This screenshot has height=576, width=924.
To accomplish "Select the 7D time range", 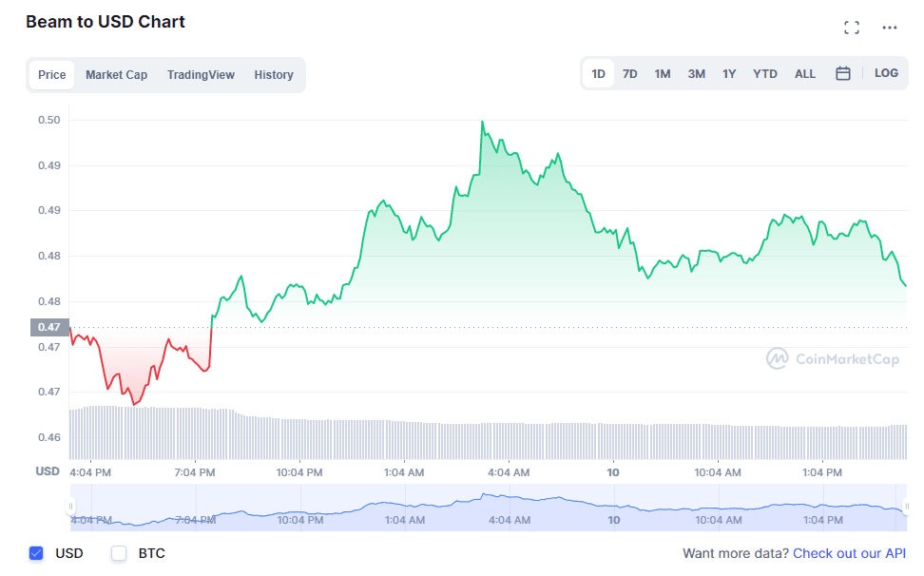I will tap(629, 74).
